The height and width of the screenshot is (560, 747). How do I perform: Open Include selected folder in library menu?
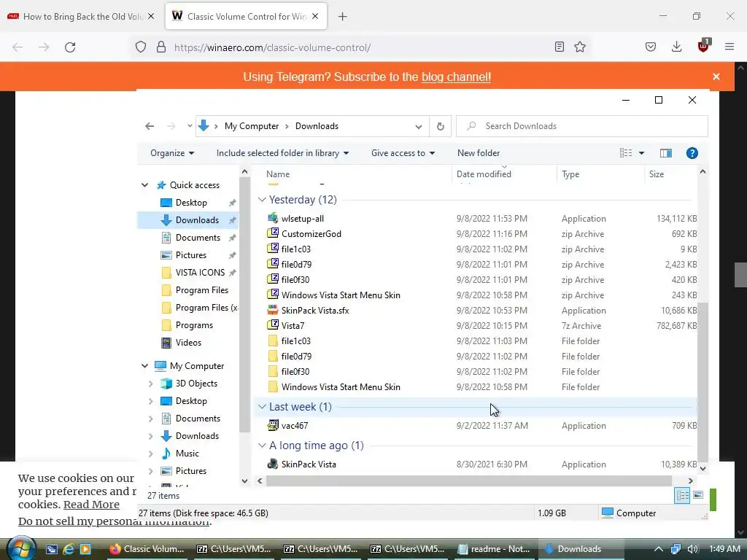(x=282, y=153)
